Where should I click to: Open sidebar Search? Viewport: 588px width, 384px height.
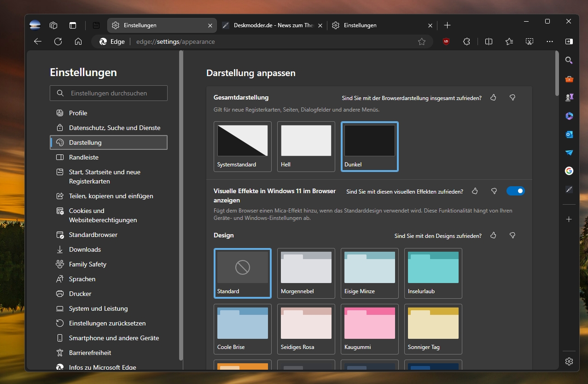coord(569,60)
